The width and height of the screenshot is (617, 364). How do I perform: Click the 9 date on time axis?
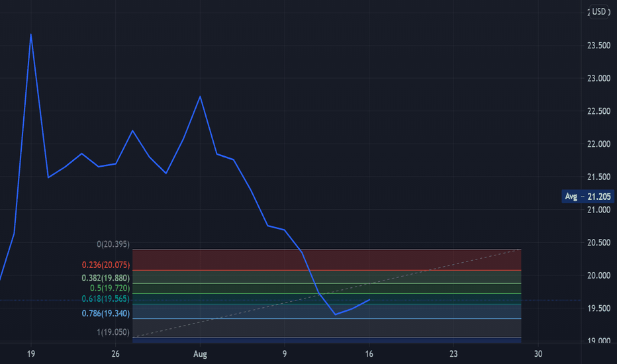click(x=285, y=354)
